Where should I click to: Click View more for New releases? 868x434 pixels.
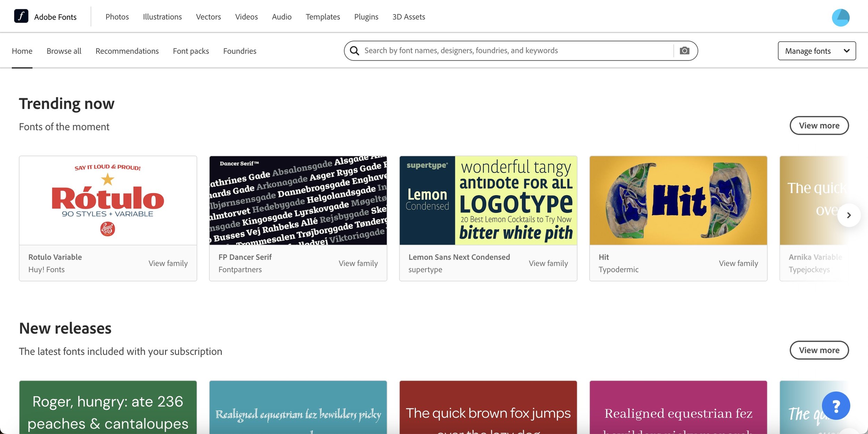(819, 350)
